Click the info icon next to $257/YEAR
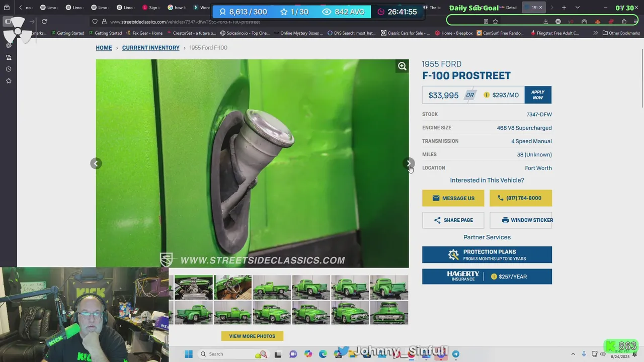The width and height of the screenshot is (644, 362). point(494,277)
